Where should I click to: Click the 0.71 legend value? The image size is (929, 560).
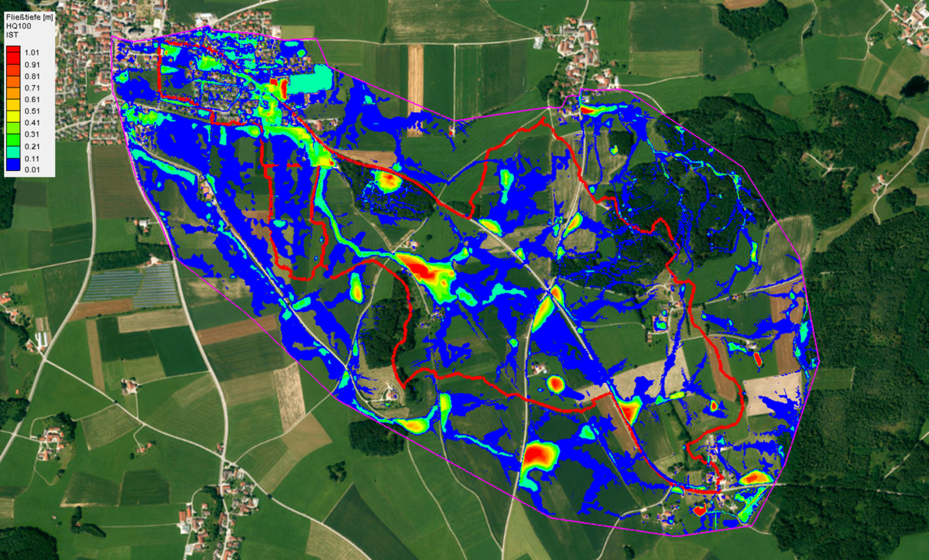[x=33, y=88]
